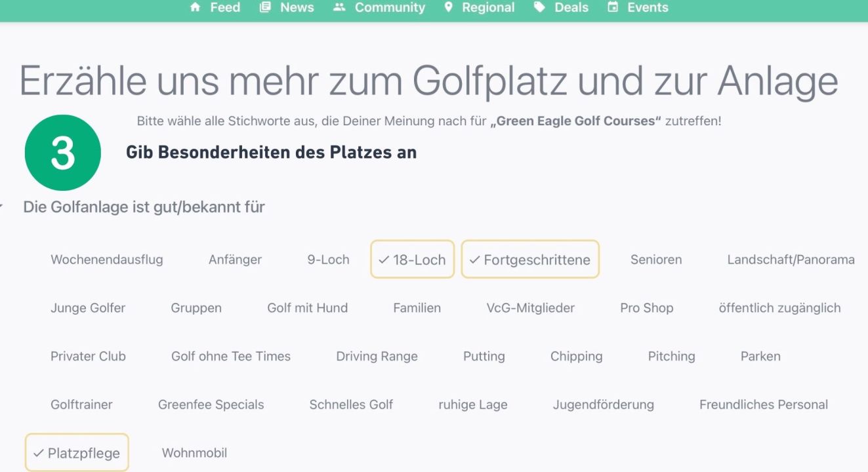
Task: Deselect the Fortgeschrittene keyword
Action: point(530,259)
